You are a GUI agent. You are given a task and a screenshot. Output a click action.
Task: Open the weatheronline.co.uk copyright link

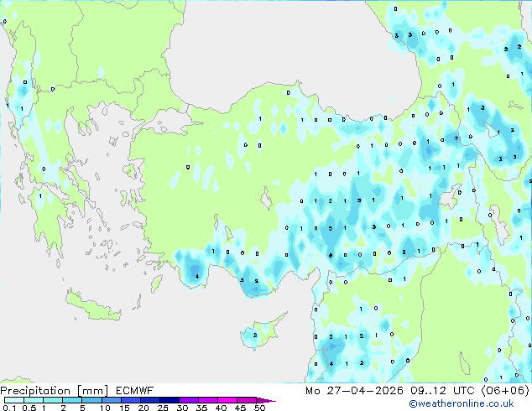point(462,403)
